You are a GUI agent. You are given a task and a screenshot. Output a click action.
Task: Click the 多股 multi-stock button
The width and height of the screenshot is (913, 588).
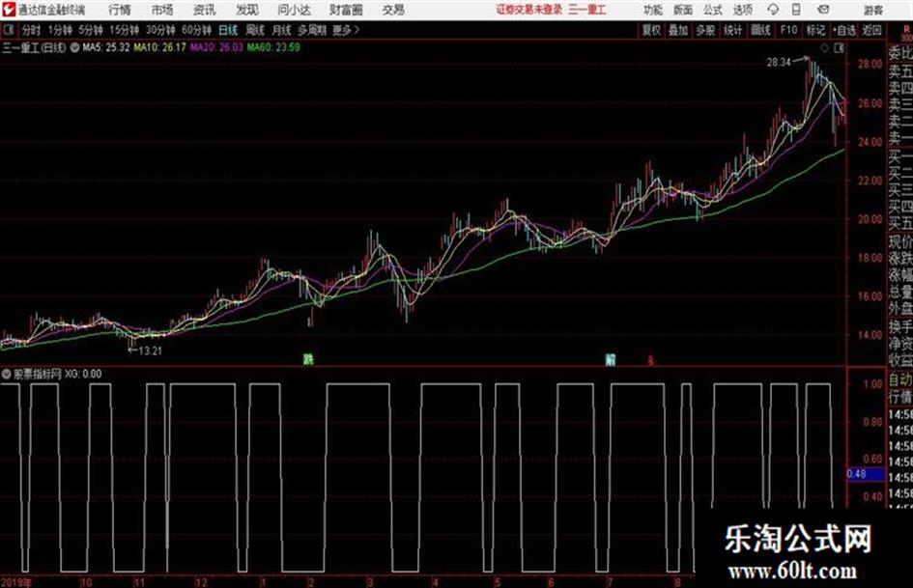coord(705,30)
